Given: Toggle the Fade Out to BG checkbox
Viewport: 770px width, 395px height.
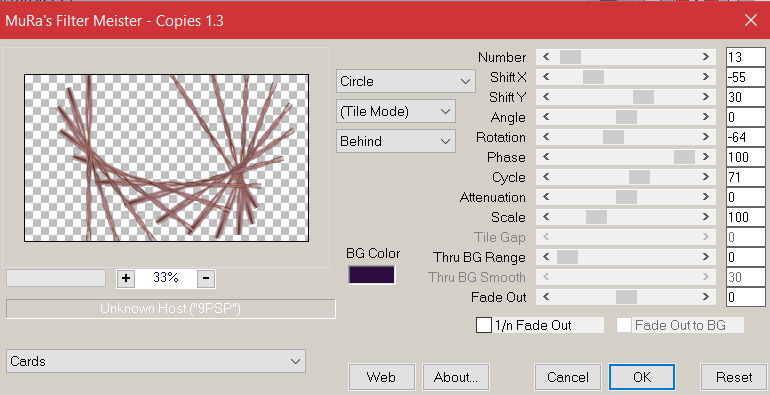Looking at the screenshot, I should pyautogui.click(x=624, y=325).
